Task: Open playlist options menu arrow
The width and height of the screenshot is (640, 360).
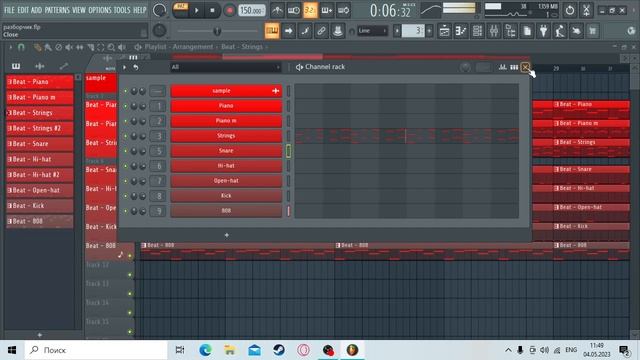Action: click(11, 47)
